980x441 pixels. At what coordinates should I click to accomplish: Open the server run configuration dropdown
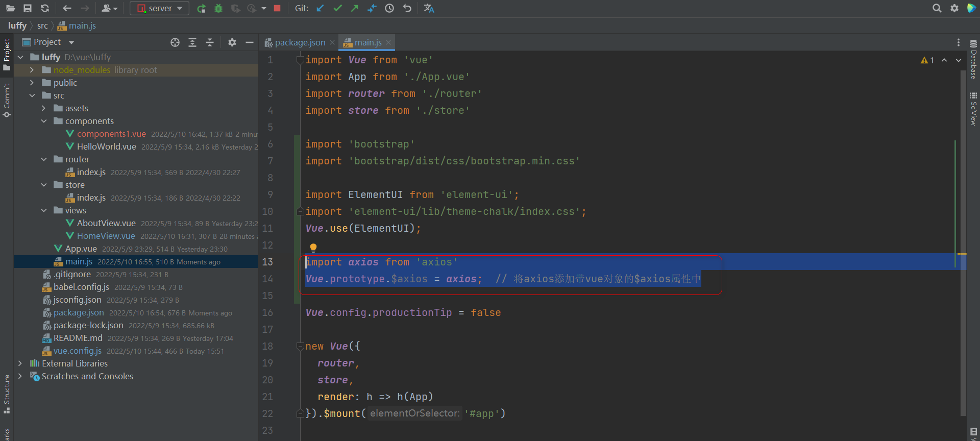pos(159,8)
